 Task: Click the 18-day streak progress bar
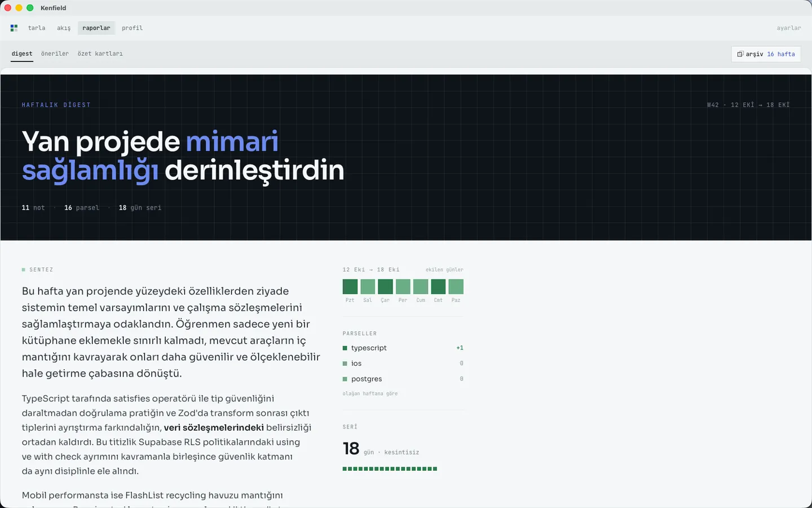pos(390,469)
